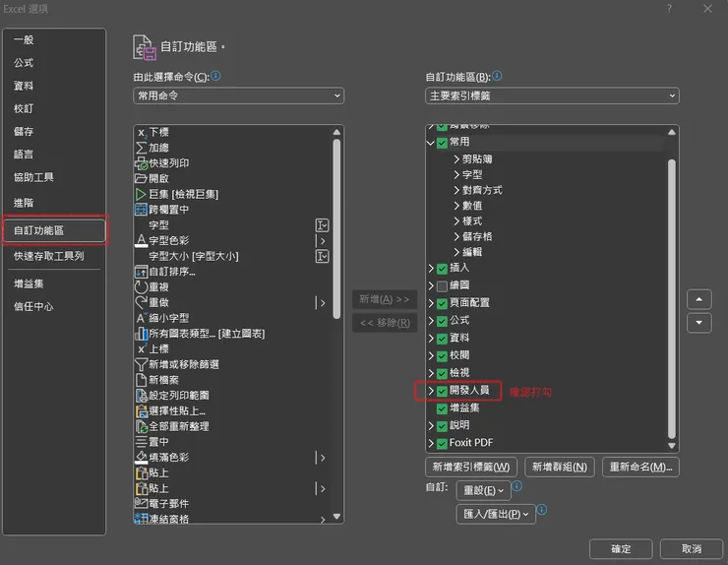Pick the 開啟 open folder icon
The width and height of the screenshot is (728, 565).
click(141, 178)
